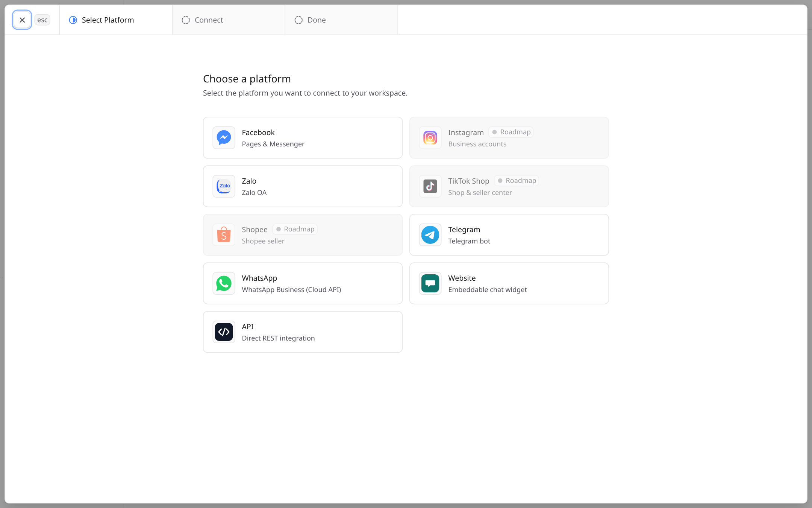Click the WhatsApp logo icon
812x508 pixels.
[x=224, y=283]
